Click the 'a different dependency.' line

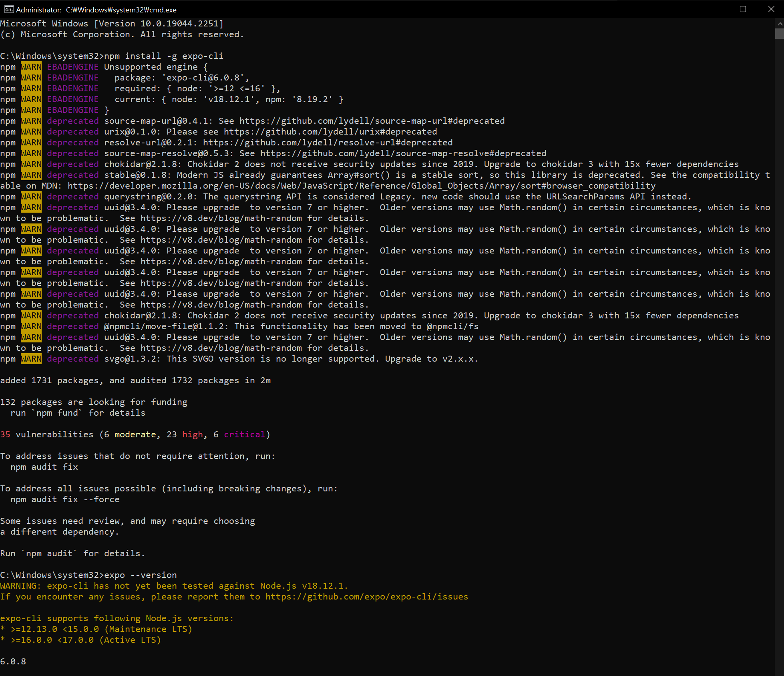[60, 532]
